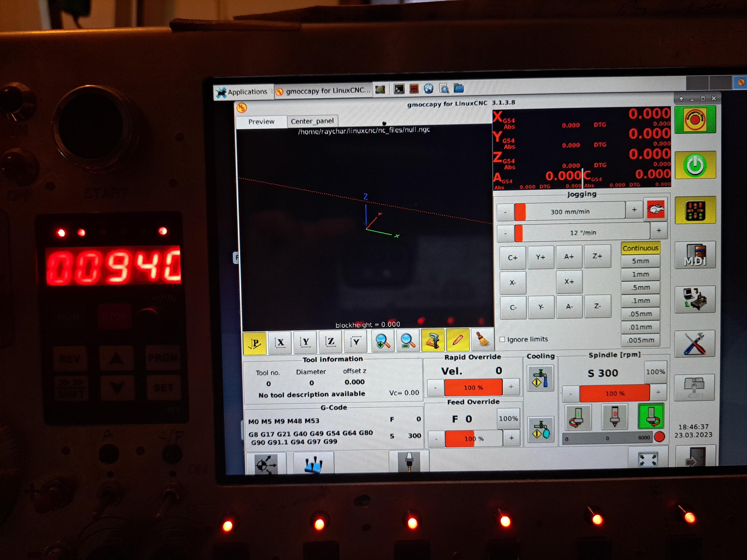Jog with Z- button
The width and height of the screenshot is (747, 560).
click(x=597, y=306)
